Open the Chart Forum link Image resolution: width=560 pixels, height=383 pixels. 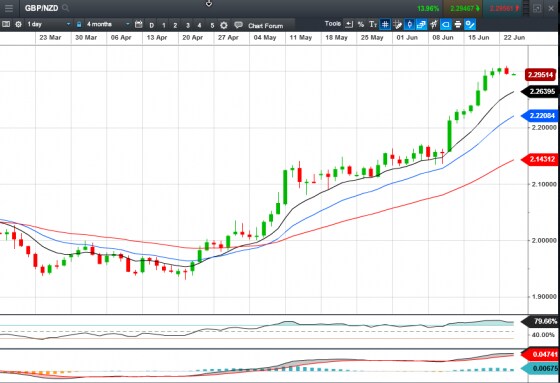[x=265, y=26]
